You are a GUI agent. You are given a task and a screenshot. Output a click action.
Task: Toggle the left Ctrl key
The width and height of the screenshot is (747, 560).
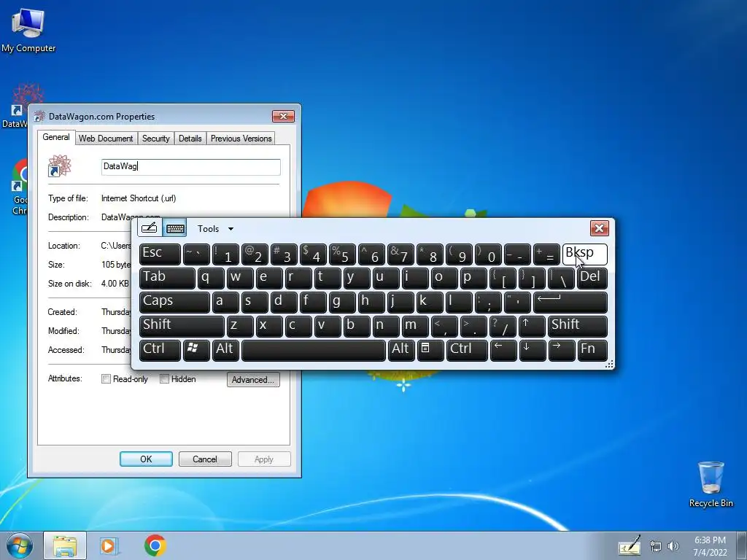160,351
